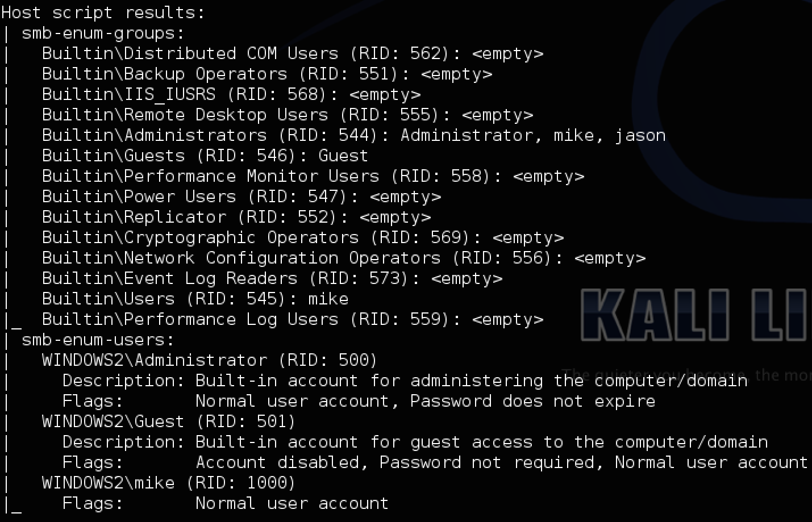Click the Builtin\IIS_IUSRS group line
This screenshot has width=812, height=522.
231,94
